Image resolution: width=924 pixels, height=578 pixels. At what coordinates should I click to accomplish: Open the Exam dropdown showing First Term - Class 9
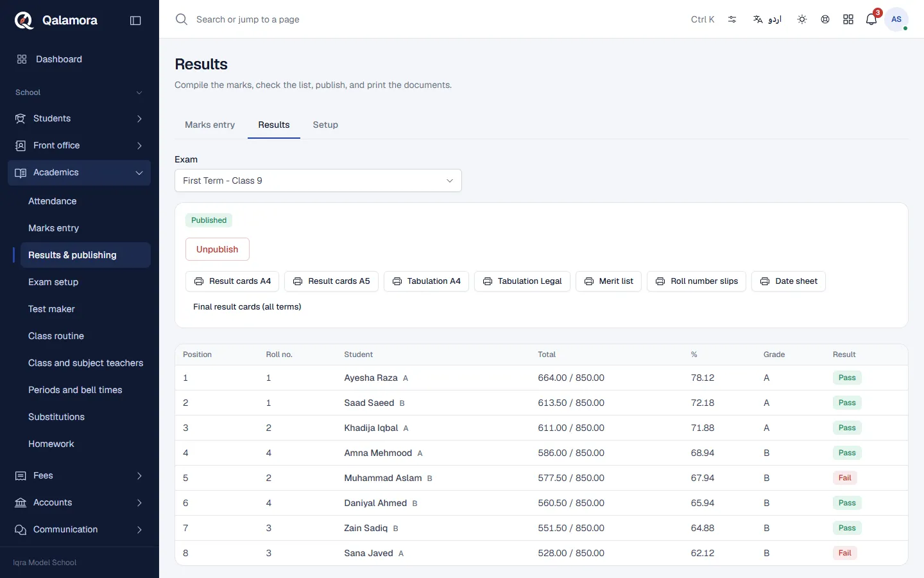(318, 180)
